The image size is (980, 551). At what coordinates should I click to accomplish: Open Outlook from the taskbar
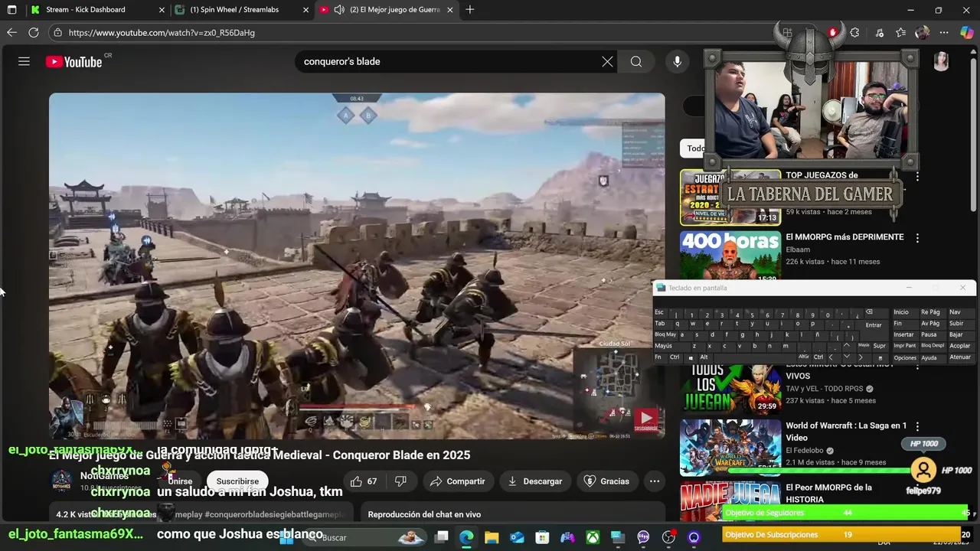pos(517,537)
